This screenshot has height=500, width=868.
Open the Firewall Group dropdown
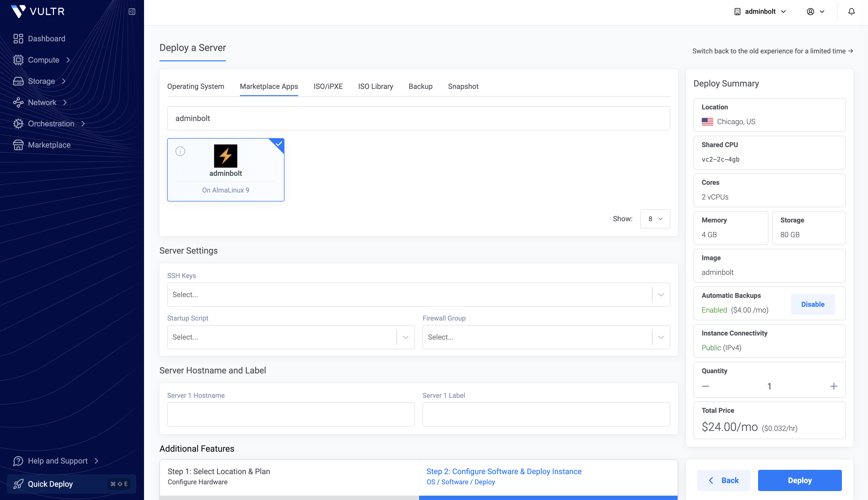tap(546, 337)
